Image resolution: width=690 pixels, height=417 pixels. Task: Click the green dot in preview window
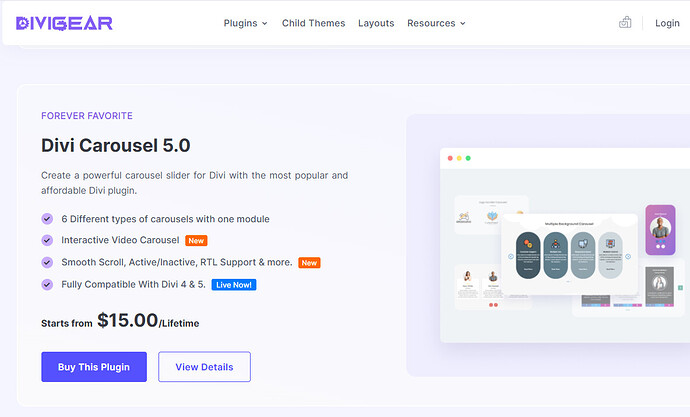coord(468,158)
